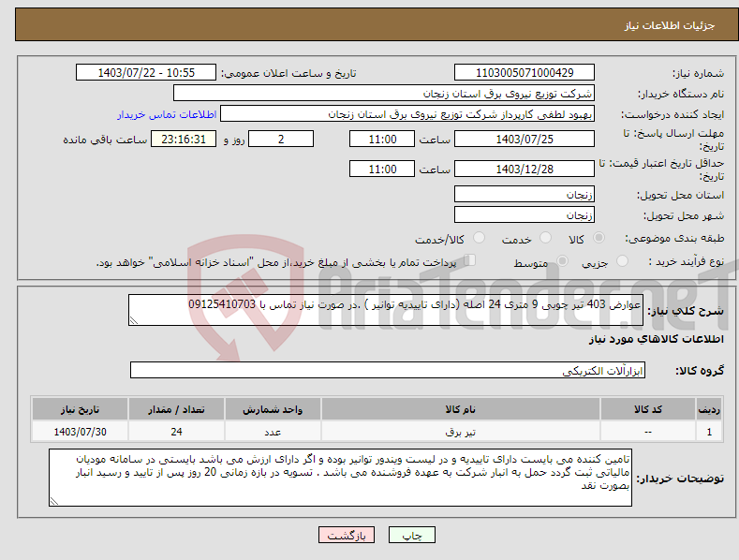Click the واحد شمارش column header
739x560 pixels.
(273, 409)
